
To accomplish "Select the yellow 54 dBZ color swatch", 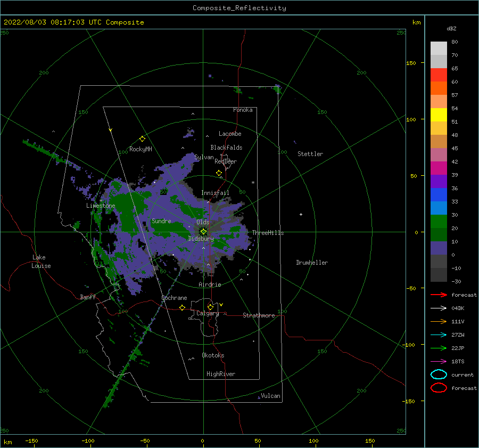I will [x=439, y=115].
